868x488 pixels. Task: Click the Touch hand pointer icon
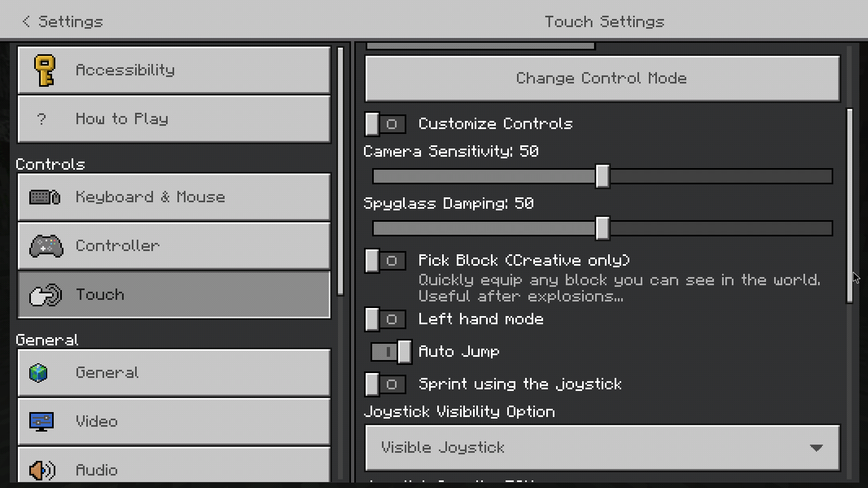click(x=46, y=295)
